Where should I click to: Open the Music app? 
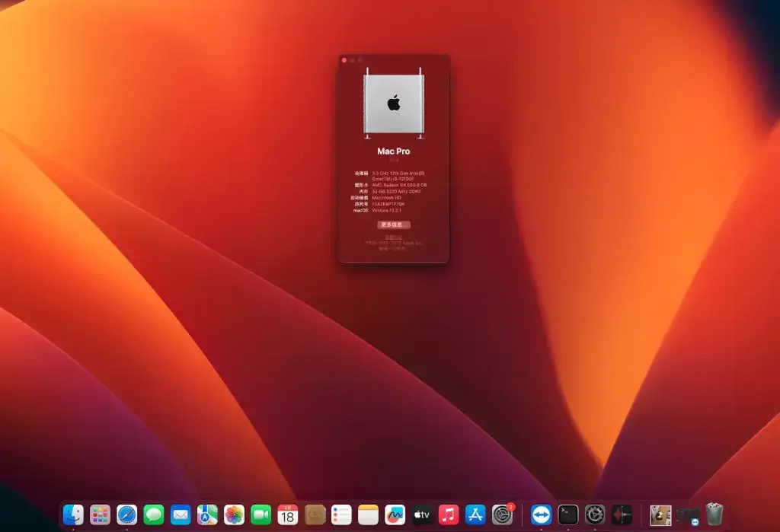pyautogui.click(x=449, y=515)
